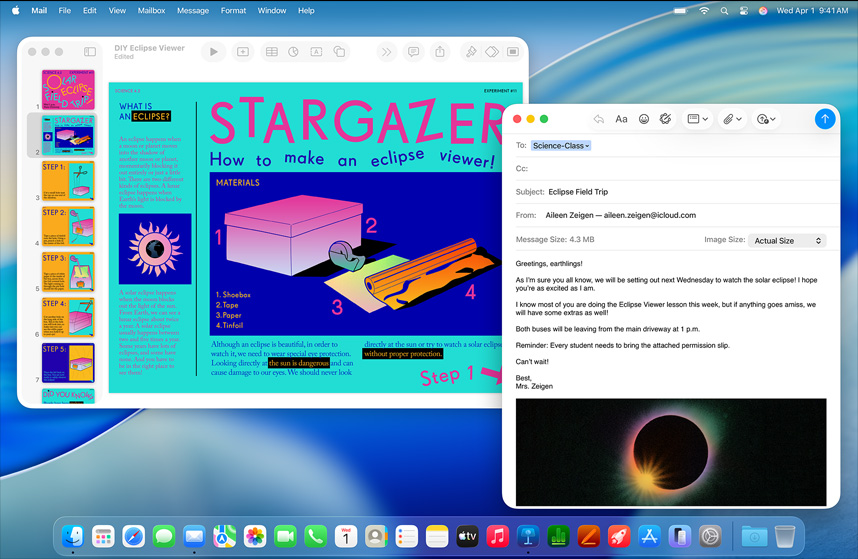Open the Image Size Actual Size dropdown
858x559 pixels.
[787, 241]
